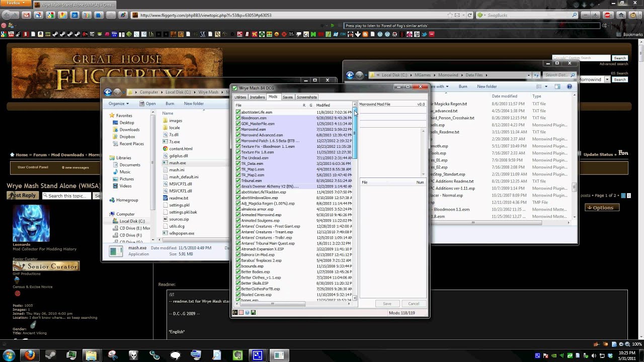This screenshot has height=362, width=644.
Task: Select Local Disk (C:) in navigation pane
Action: tap(132, 221)
